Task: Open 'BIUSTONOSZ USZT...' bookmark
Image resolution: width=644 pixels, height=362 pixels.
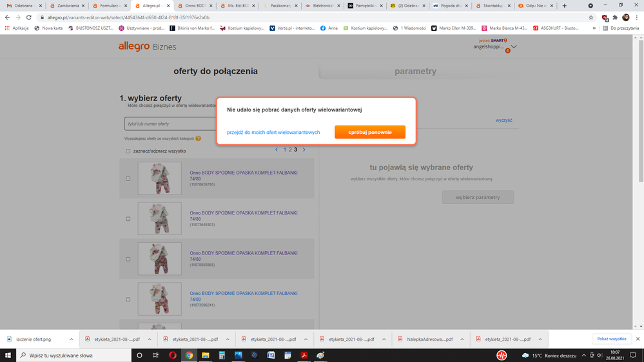Action: pos(90,28)
